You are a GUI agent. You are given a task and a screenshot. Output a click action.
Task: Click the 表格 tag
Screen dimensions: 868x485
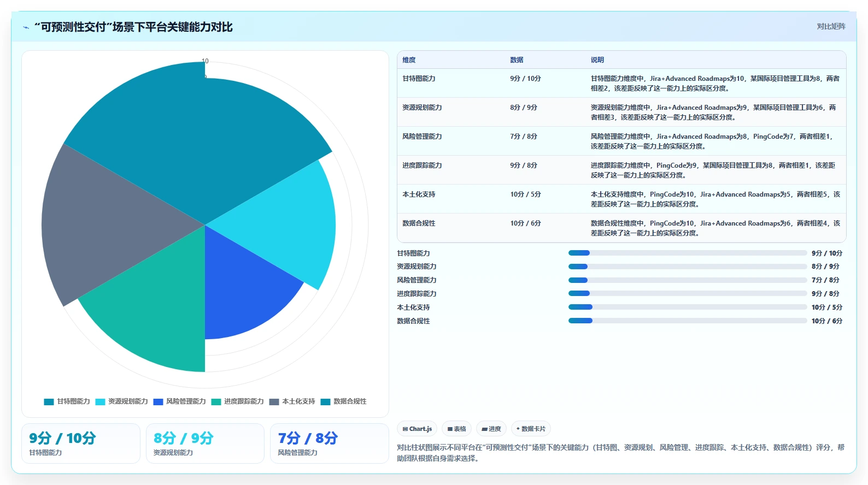(x=456, y=429)
